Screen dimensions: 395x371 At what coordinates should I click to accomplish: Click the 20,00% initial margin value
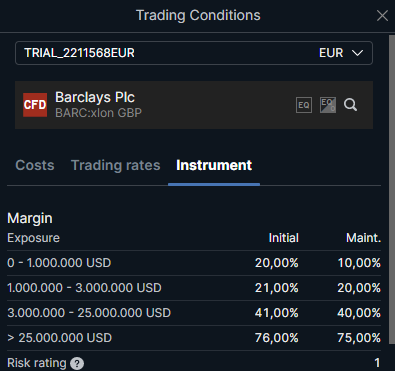coord(277,263)
